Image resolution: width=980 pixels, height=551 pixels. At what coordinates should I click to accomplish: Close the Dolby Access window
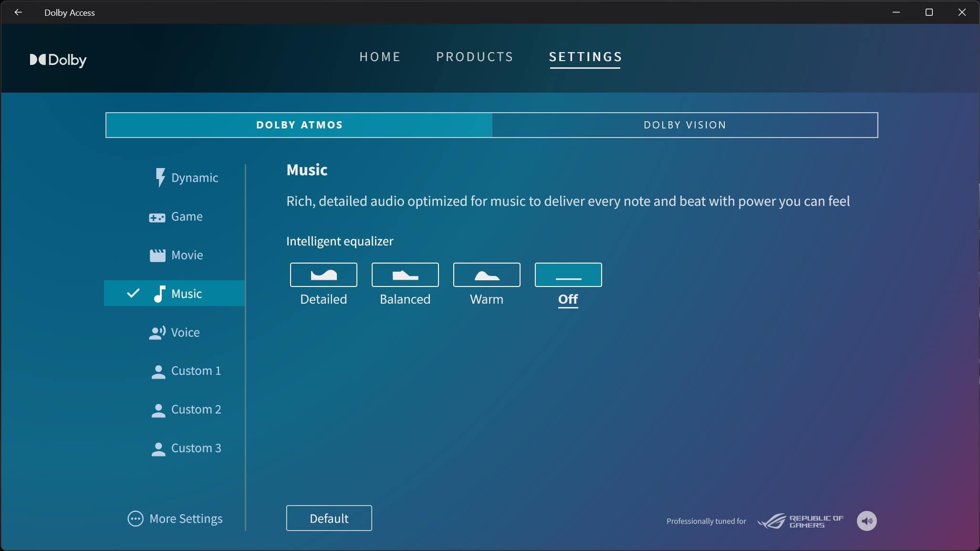click(x=962, y=12)
